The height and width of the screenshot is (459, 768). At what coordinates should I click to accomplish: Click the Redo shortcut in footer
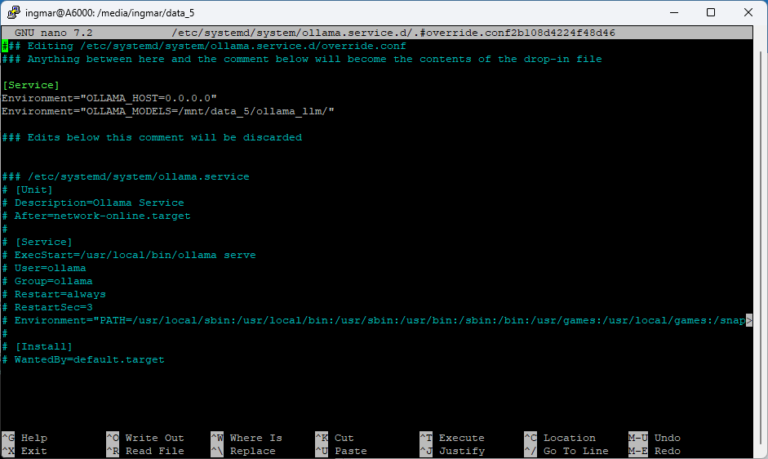tap(666, 451)
